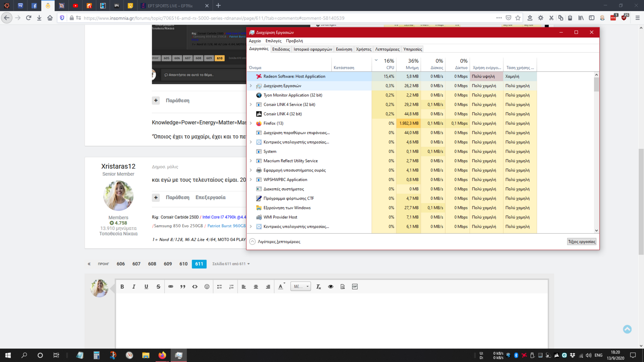Open Firefox downloads arrow
644x362 pixels.
pos(39,18)
